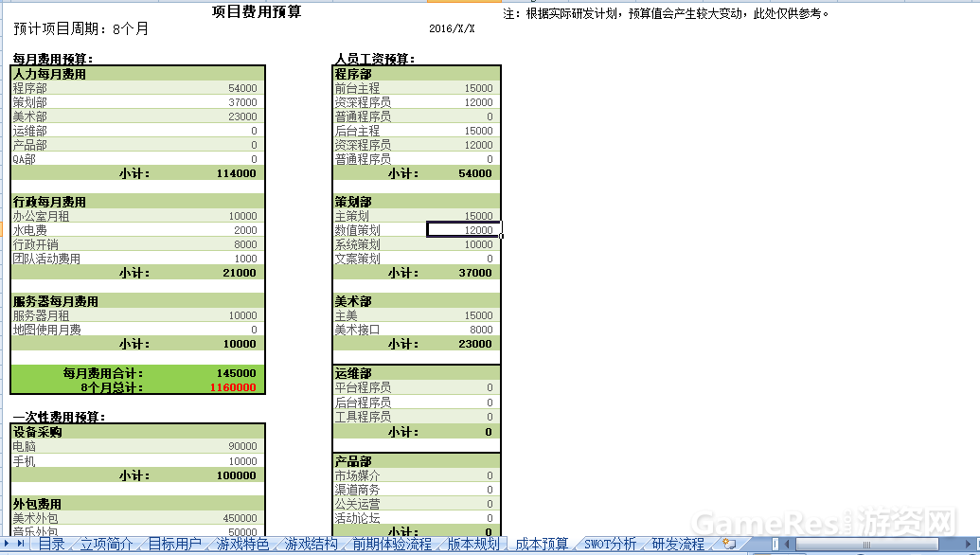The width and height of the screenshot is (980, 555).
Task: Switch to the 研发流程 sheet
Action: (x=678, y=545)
